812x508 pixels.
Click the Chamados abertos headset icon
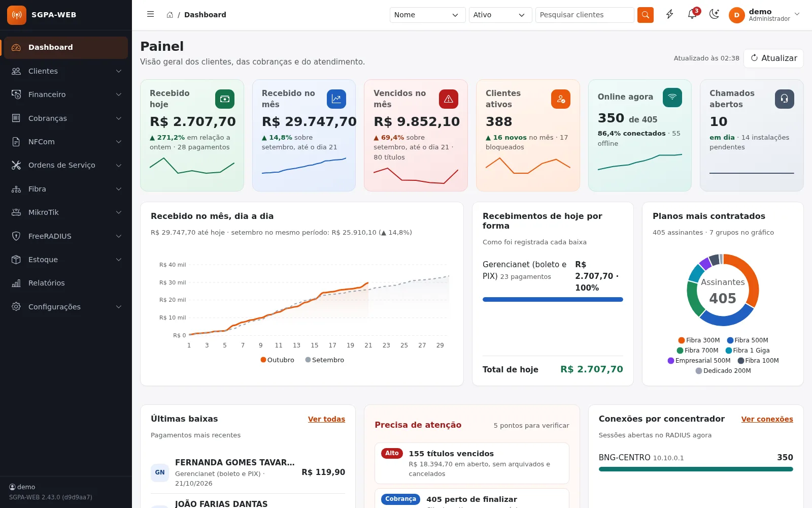pyautogui.click(x=785, y=99)
